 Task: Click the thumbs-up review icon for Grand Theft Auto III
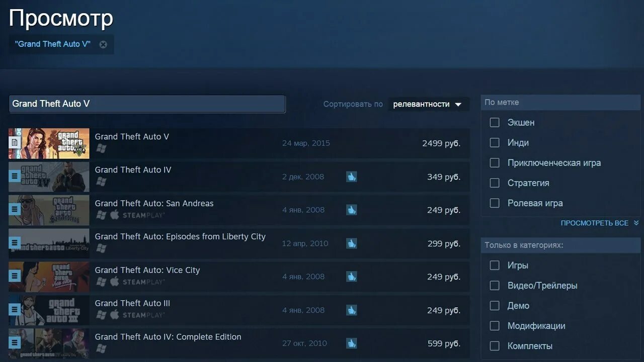tap(351, 310)
